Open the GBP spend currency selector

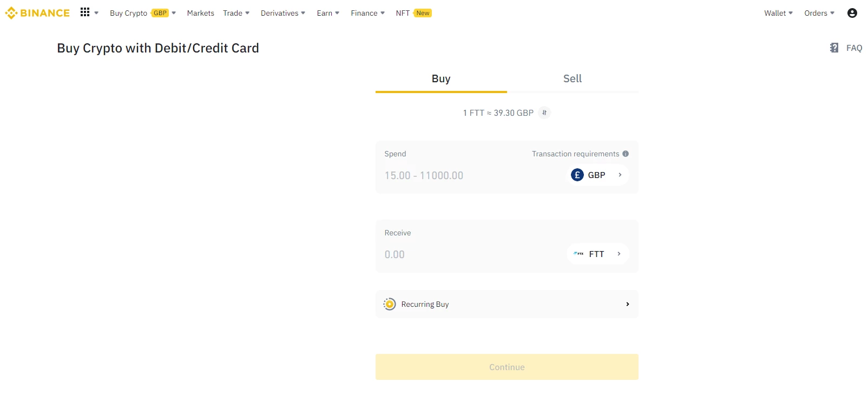click(597, 175)
